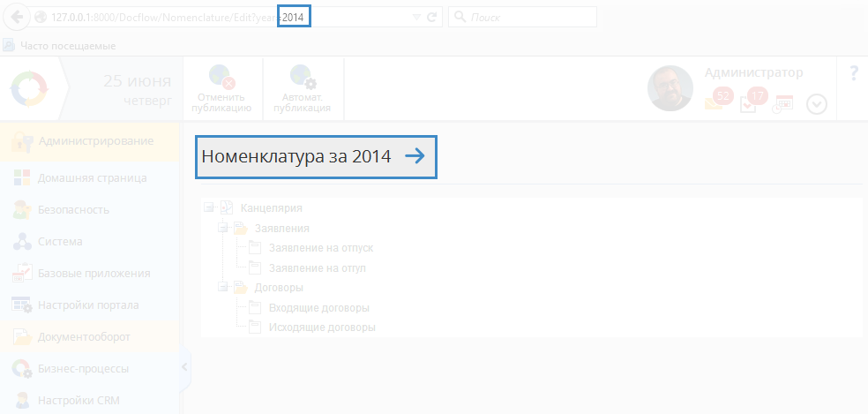Click the administrator avatar photo

click(670, 89)
